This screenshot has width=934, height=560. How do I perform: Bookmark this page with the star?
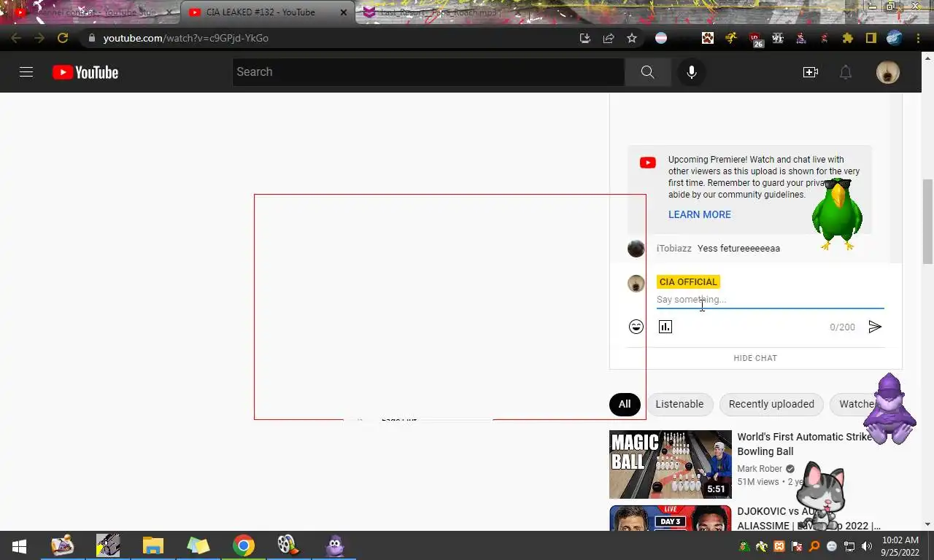click(632, 38)
